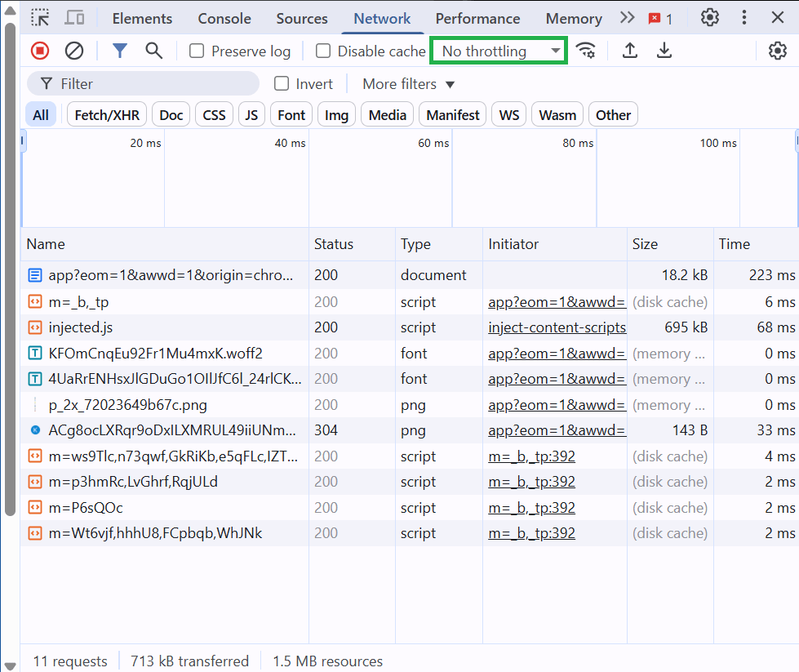Filter requests by Fetch/XHR
The height and width of the screenshot is (672, 799).
pos(107,115)
